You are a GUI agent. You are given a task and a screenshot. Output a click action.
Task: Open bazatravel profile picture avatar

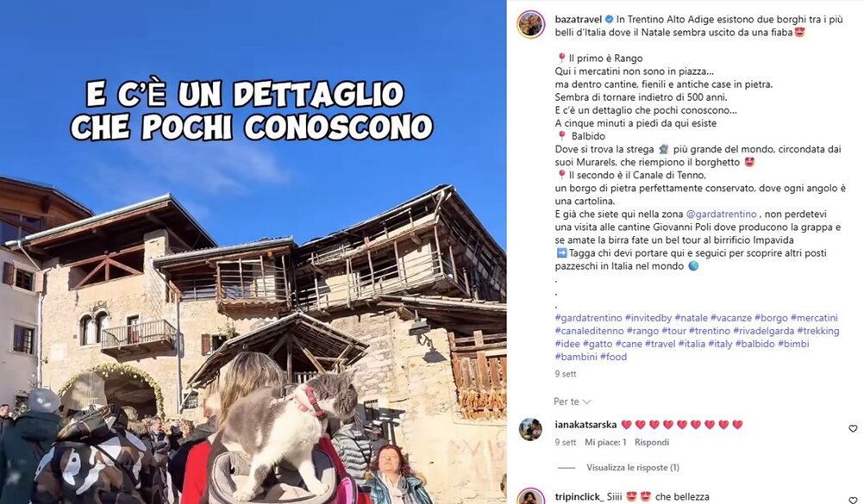coord(530,24)
